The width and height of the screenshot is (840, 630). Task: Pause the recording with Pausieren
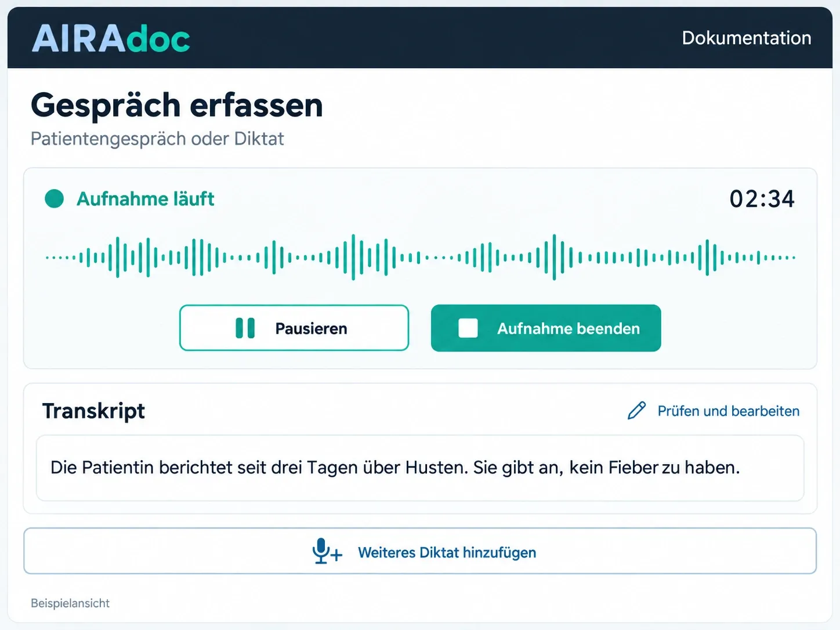click(x=294, y=328)
